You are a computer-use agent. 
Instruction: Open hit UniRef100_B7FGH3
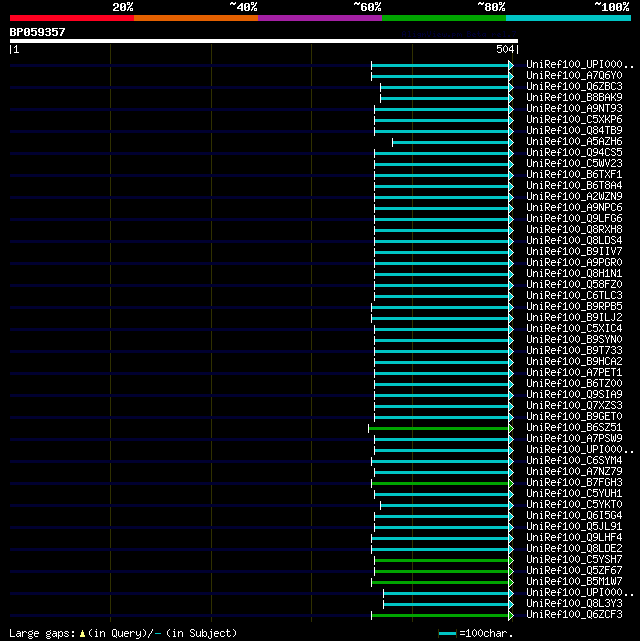[574, 483]
